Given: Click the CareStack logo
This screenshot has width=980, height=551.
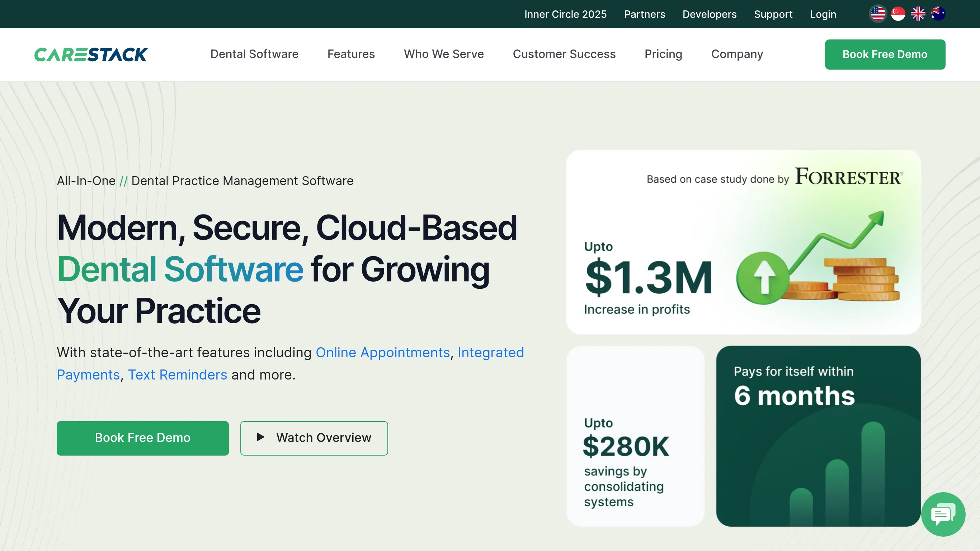Looking at the screenshot, I should [91, 55].
